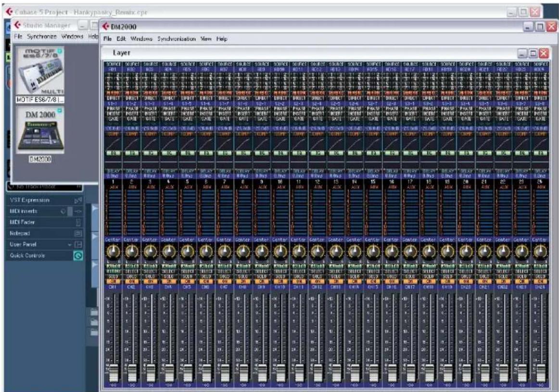Open the Edit menu in DM2000 window
Screen dimensions: 559x392
(121, 39)
